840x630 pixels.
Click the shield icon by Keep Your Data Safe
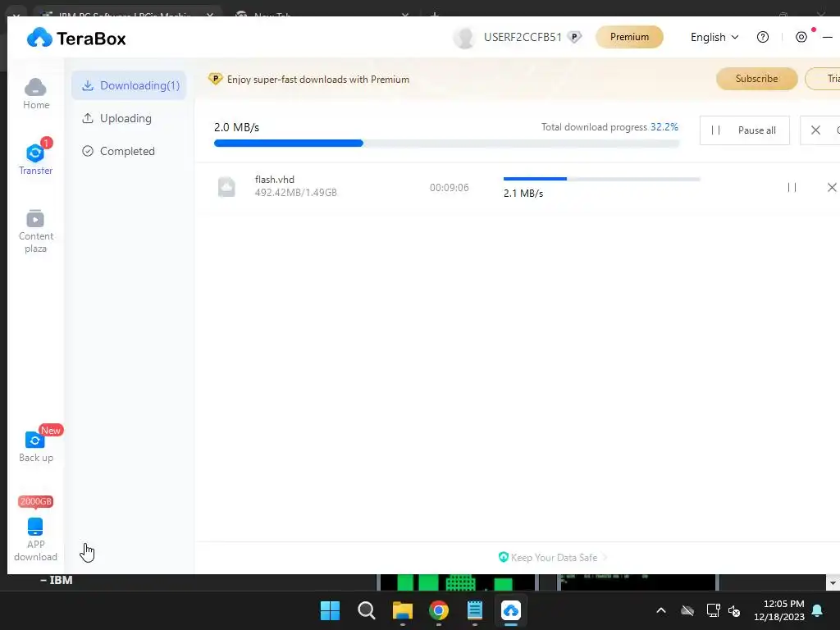click(x=503, y=557)
